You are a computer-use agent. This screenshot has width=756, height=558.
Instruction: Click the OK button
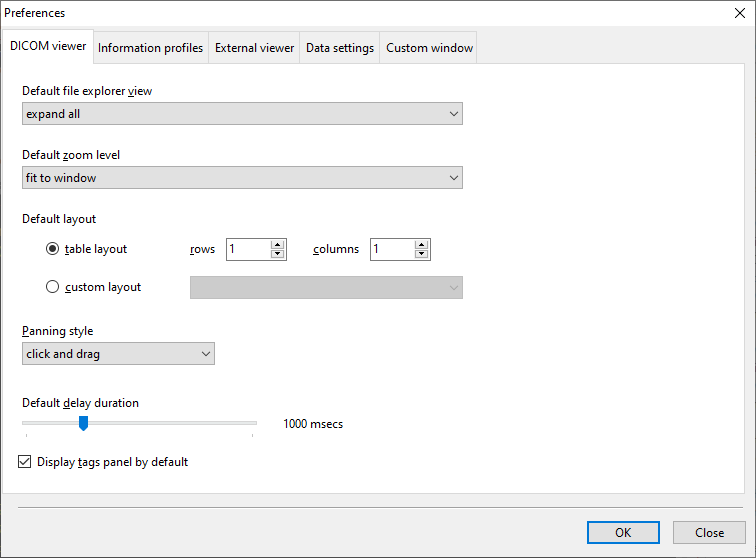[x=623, y=533]
